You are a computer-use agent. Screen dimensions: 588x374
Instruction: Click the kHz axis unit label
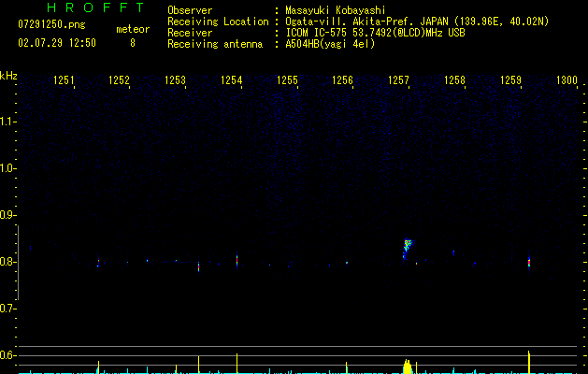(8, 76)
